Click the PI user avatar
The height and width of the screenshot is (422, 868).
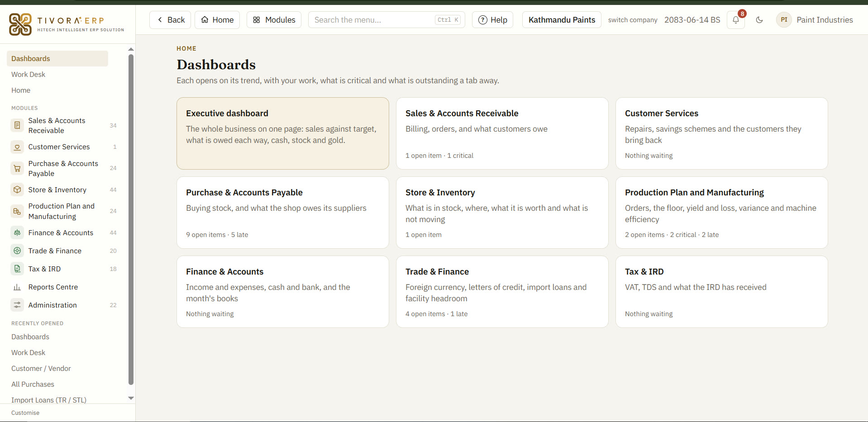[784, 20]
